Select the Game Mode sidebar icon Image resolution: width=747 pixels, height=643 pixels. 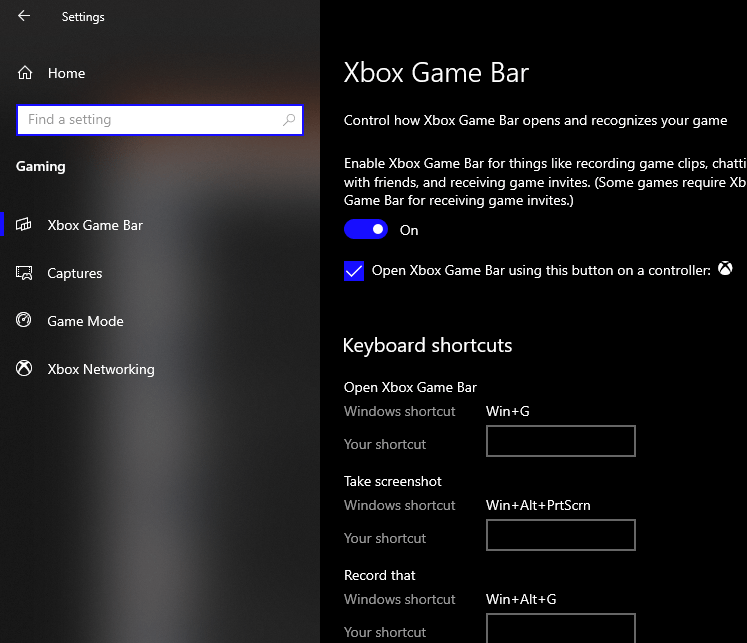(x=23, y=320)
